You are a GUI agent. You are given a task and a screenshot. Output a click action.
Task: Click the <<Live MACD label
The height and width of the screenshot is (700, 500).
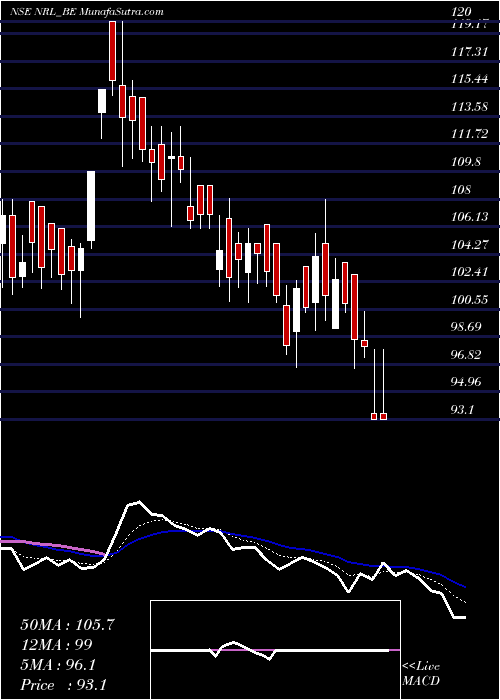[x=421, y=673]
